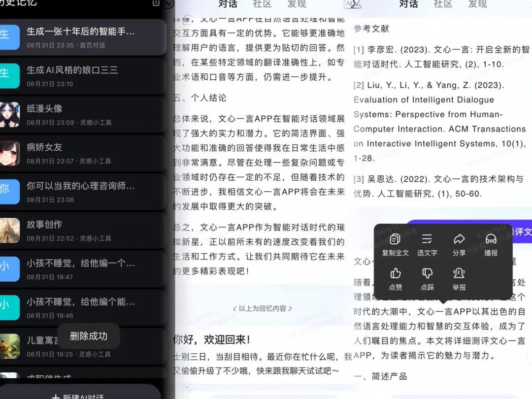Select 对话 tab in middle screen
Viewport: 532px width, 399px height.
pos(228,4)
